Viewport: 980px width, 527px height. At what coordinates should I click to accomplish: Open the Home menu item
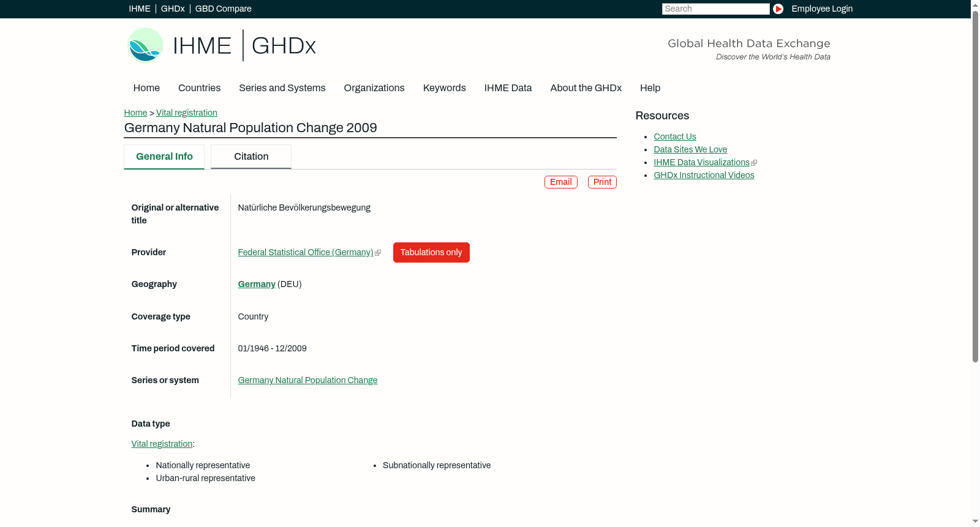(x=146, y=88)
